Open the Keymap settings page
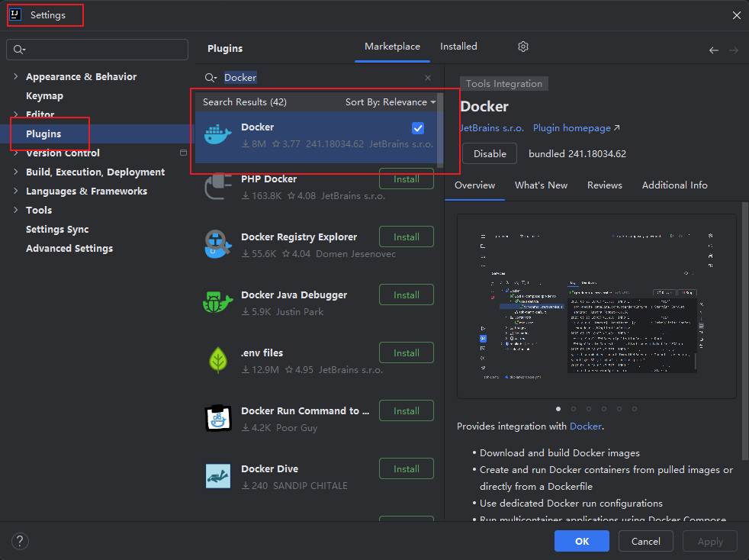 44,95
